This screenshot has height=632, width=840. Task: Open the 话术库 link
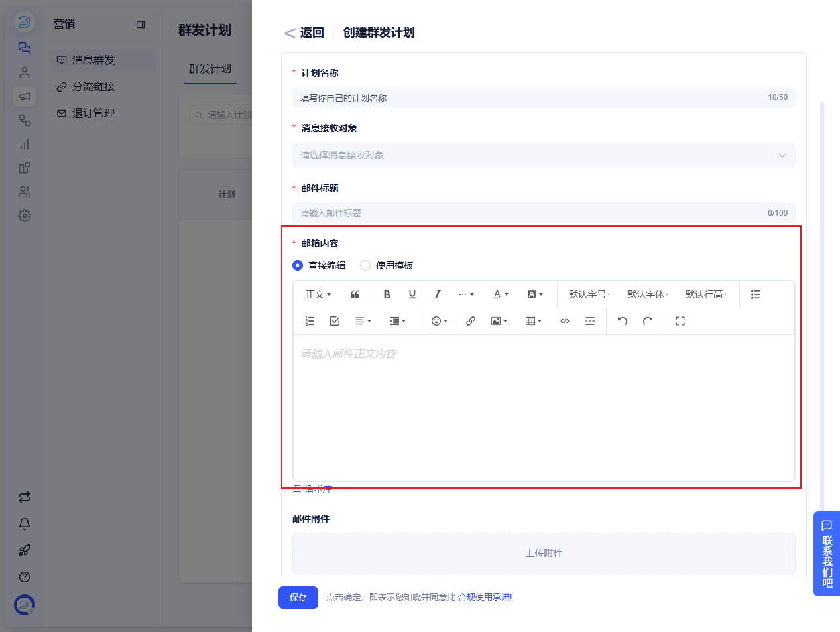tap(312, 489)
